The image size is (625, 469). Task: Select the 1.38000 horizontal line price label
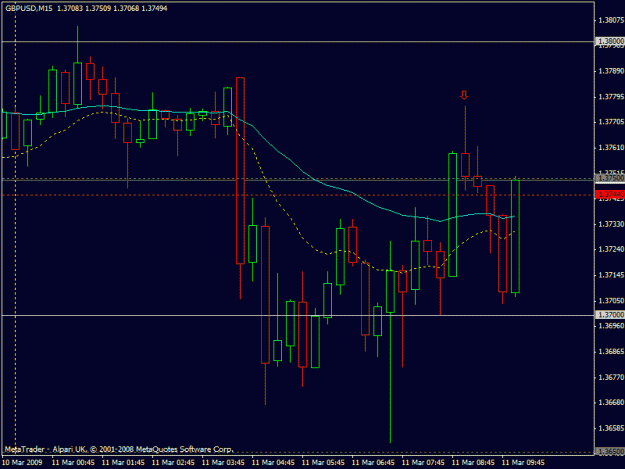(x=610, y=41)
